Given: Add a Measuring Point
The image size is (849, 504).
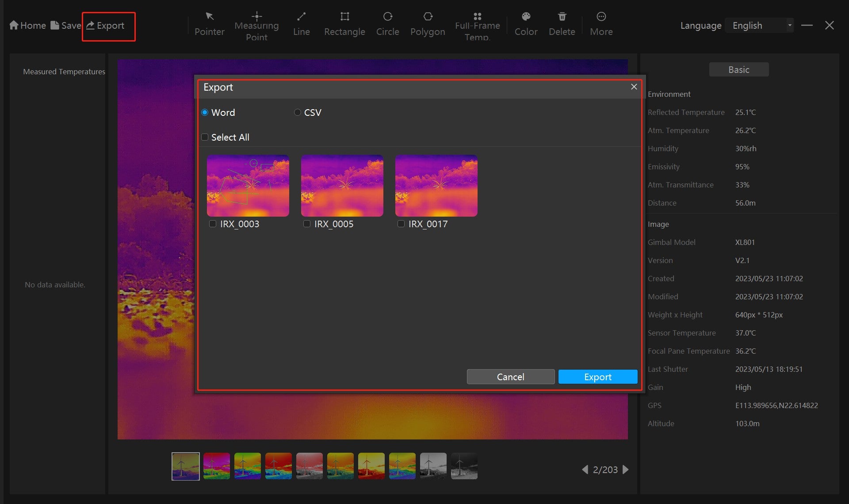Looking at the screenshot, I should [256, 23].
